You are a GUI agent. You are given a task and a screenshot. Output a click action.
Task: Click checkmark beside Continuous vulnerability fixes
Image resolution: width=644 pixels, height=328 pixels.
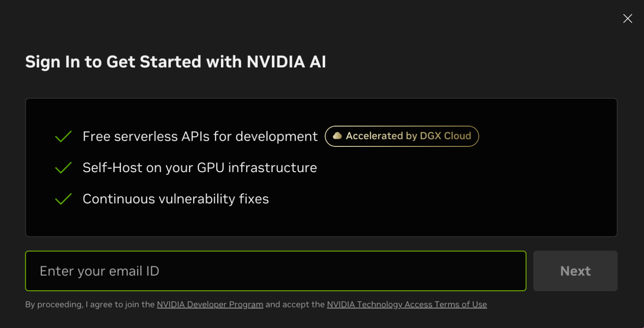pos(63,199)
